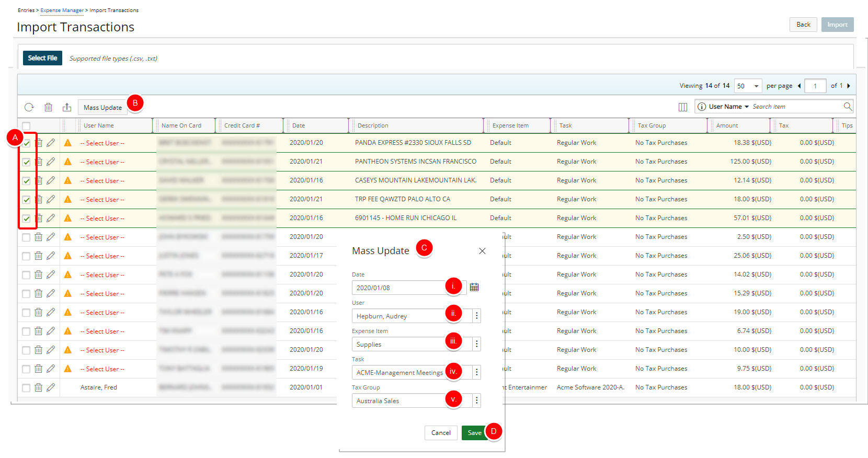Viewport: 868px width, 458px height.
Task: Delete the TRP FEE QAWZTD row
Action: coord(39,199)
